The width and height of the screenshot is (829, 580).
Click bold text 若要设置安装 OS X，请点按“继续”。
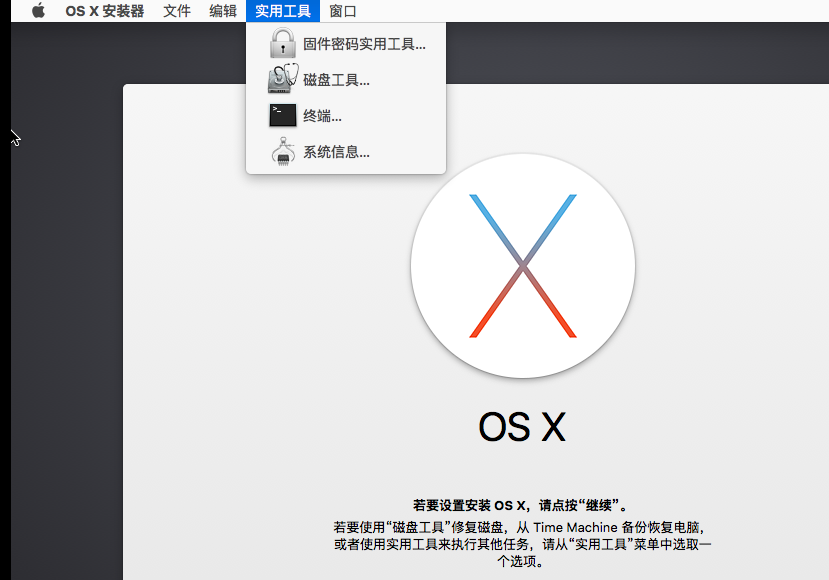click(521, 505)
